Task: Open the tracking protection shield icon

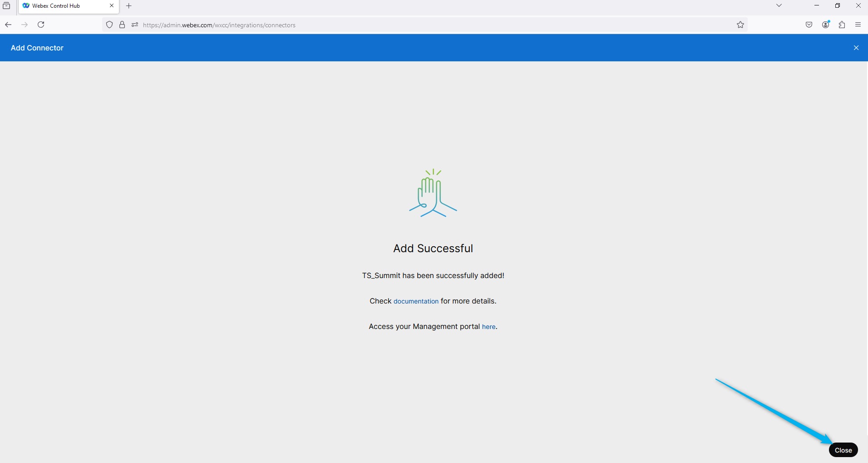Action: coord(109,25)
